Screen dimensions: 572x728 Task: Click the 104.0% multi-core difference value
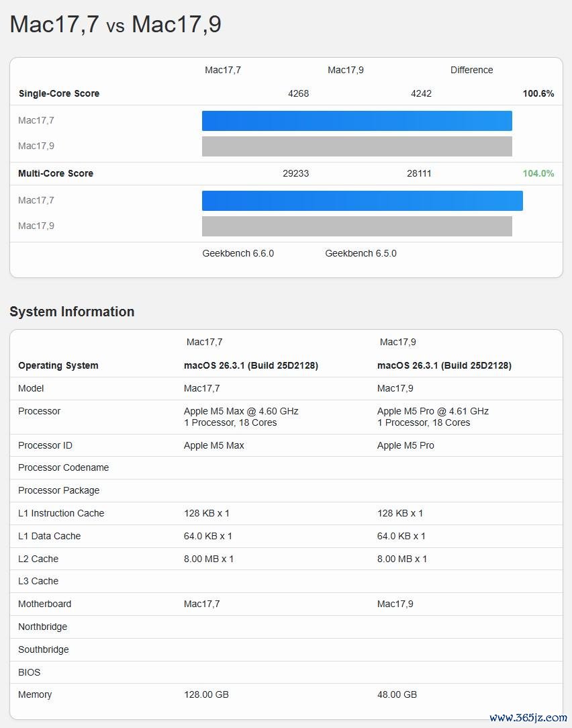538,173
